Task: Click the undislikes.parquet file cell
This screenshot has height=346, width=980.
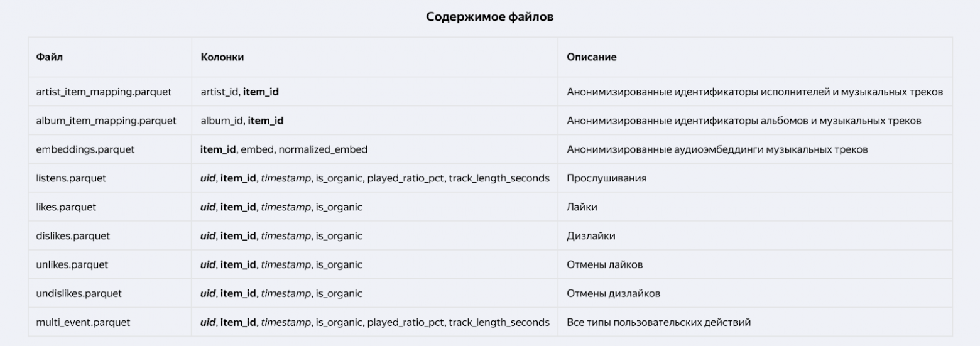Action: tap(79, 293)
